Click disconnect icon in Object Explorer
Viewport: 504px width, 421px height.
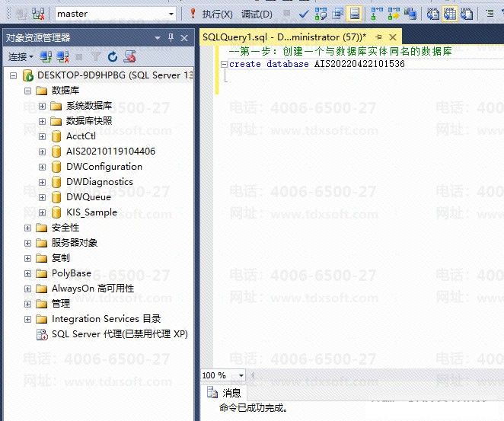(x=62, y=57)
